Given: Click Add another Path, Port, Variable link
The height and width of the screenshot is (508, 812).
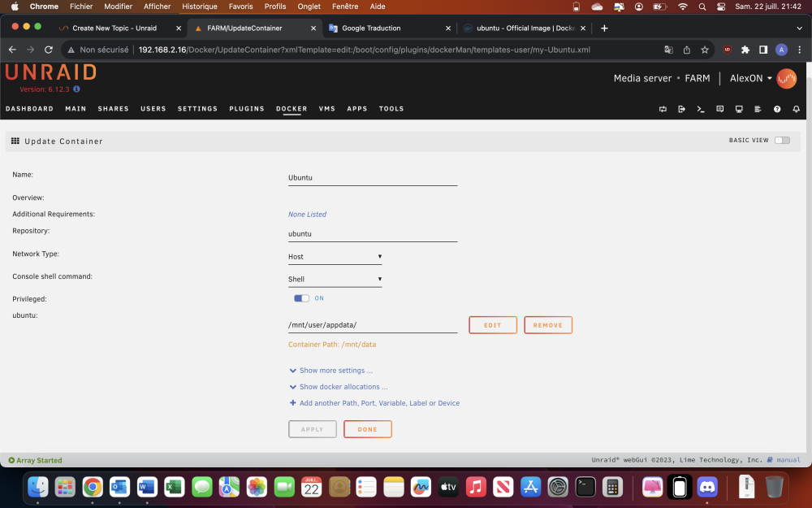Looking at the screenshot, I should coord(374,403).
